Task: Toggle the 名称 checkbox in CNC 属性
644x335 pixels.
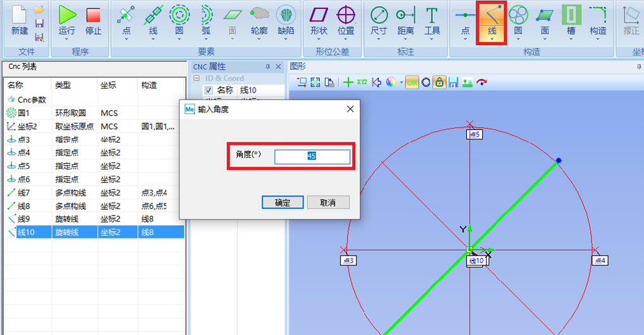Action: tap(209, 90)
